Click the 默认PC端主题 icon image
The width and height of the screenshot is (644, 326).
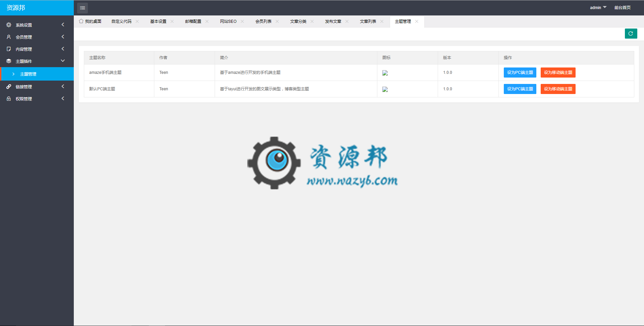click(385, 89)
